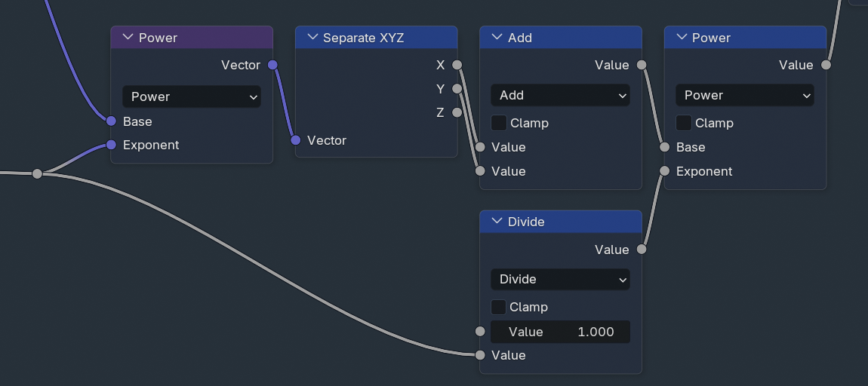This screenshot has width=868, height=386.
Task: Click the Vector output socket of the purple Power node
Action: (272, 66)
